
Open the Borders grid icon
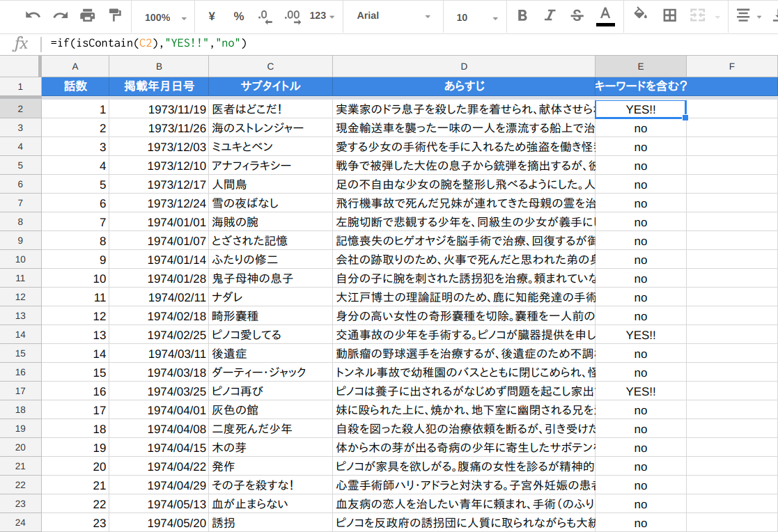coord(669,15)
